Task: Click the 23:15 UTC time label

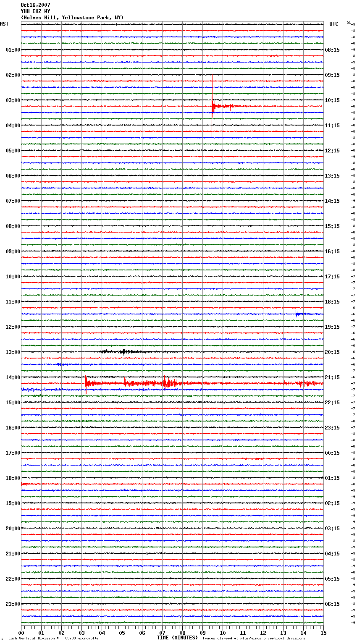Action: (332, 428)
